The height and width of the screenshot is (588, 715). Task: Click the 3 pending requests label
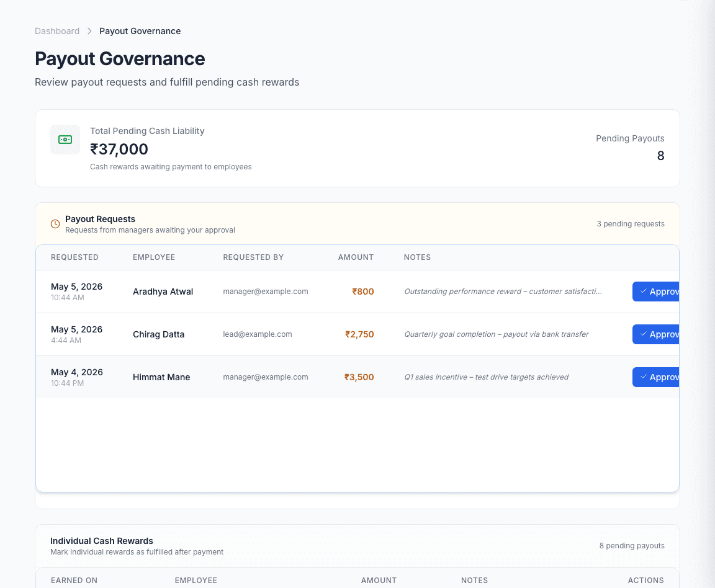point(631,224)
